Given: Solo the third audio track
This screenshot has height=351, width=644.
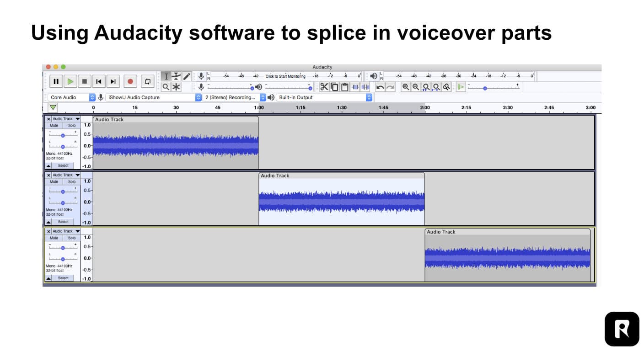Looking at the screenshot, I should [72, 238].
